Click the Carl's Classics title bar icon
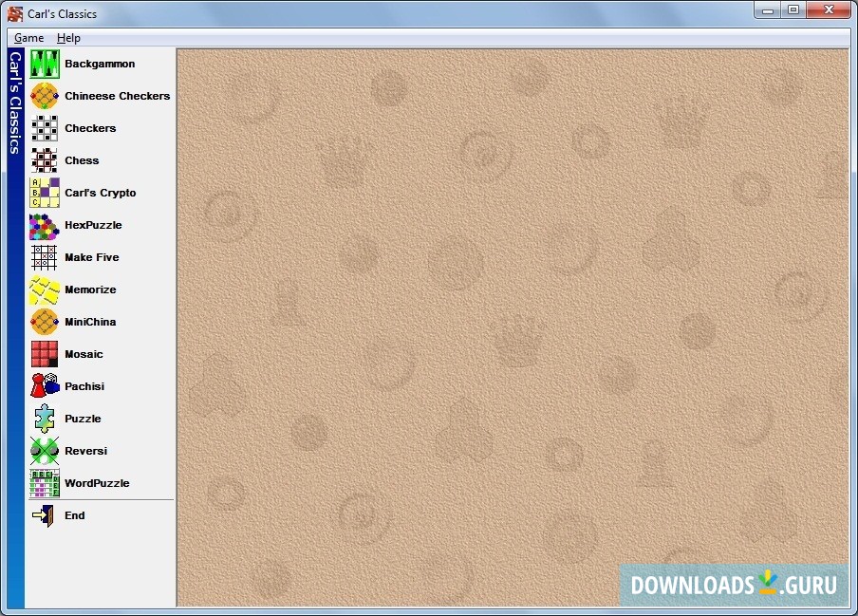This screenshot has height=616, width=858. pos(15,13)
